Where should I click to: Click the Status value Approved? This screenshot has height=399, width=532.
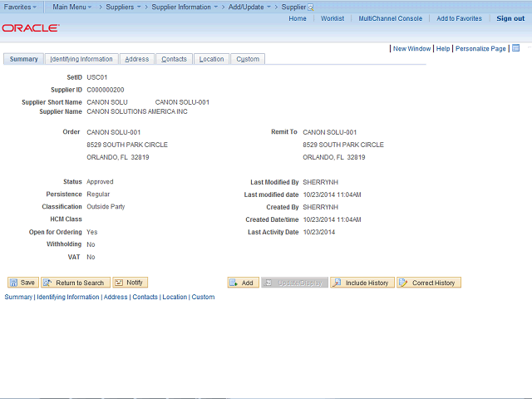(x=100, y=182)
